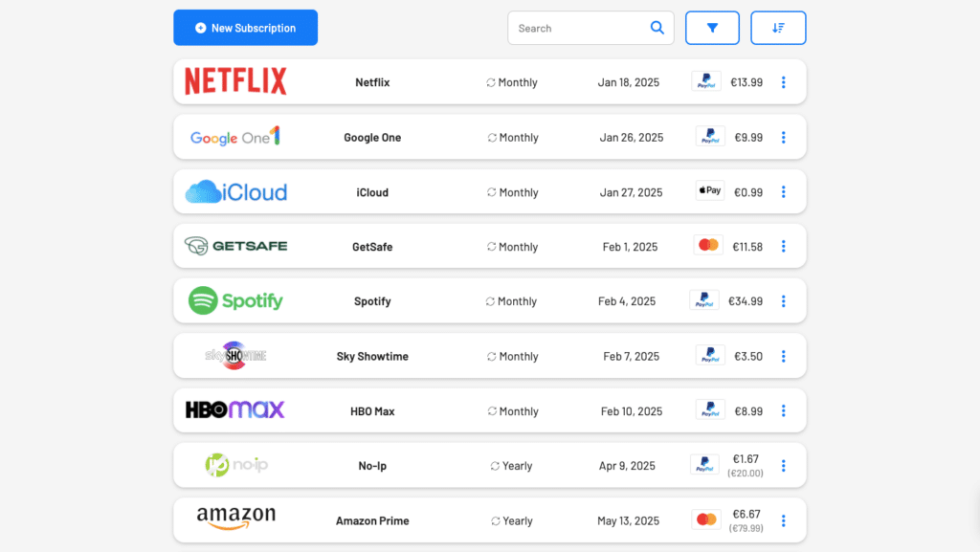The height and width of the screenshot is (552, 980).
Task: Open the Amazon Prime row three-dot menu
Action: [x=783, y=520]
